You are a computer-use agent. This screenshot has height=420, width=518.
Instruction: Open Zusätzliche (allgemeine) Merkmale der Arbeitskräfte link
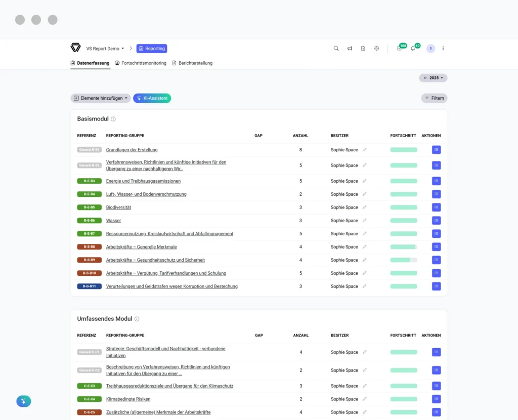158,412
